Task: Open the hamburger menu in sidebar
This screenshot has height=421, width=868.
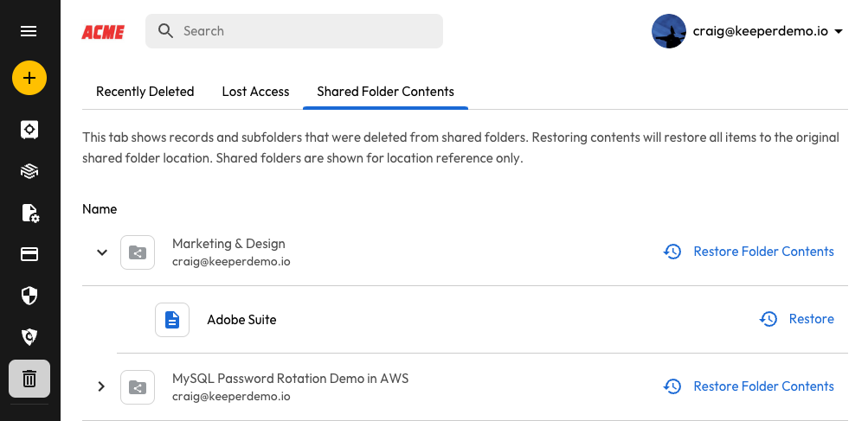Action: 29,31
